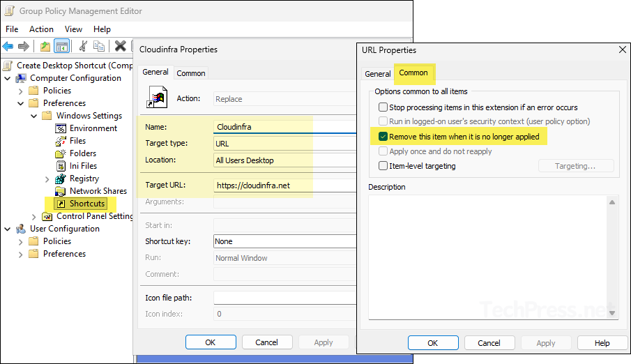
Task: Open the File menu
Action: pyautogui.click(x=12, y=29)
